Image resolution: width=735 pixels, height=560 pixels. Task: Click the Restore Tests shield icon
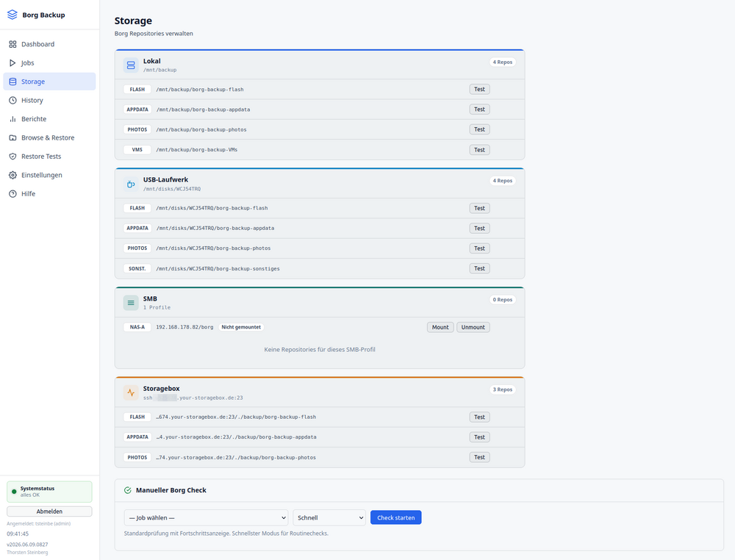12,157
